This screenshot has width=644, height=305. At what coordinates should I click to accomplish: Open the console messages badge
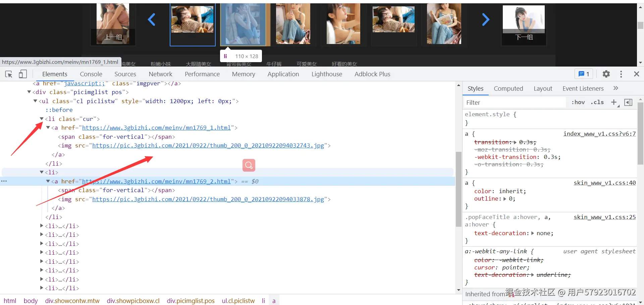(584, 74)
